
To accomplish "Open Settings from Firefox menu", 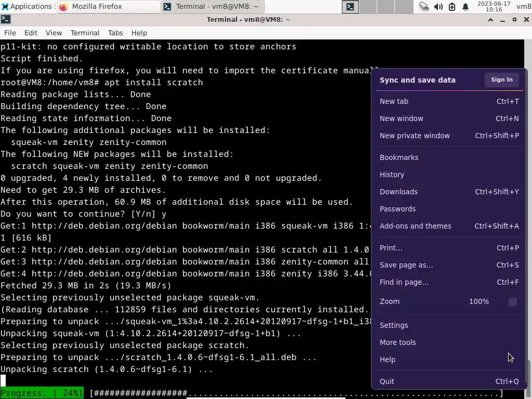I will pos(449,325).
